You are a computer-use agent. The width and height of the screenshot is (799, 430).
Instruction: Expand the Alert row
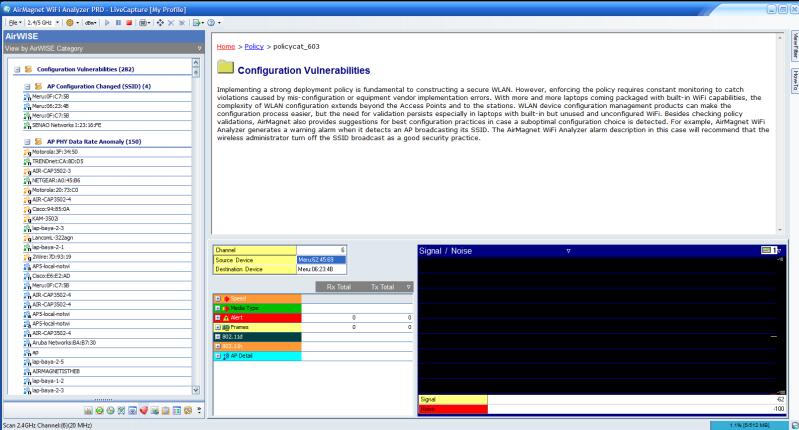pyautogui.click(x=218, y=318)
